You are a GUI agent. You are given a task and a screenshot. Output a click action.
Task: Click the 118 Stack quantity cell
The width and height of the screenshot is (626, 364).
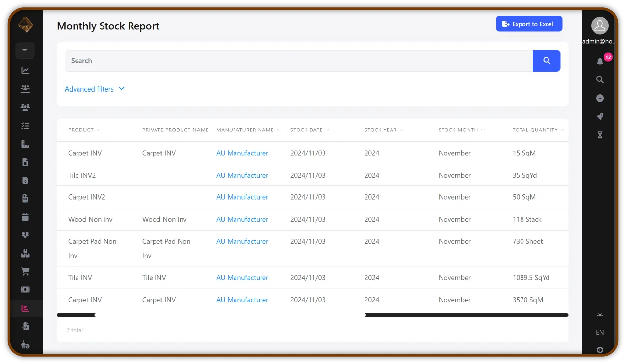(527, 219)
